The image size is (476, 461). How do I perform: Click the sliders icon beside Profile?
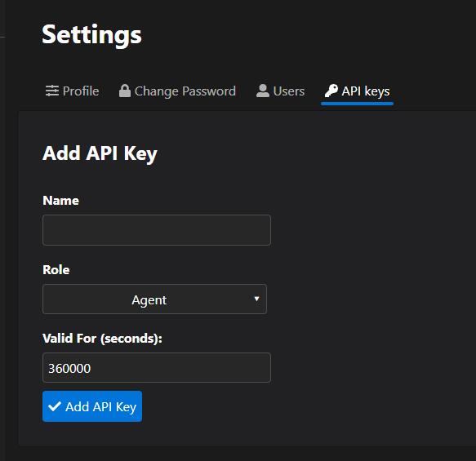(x=52, y=91)
